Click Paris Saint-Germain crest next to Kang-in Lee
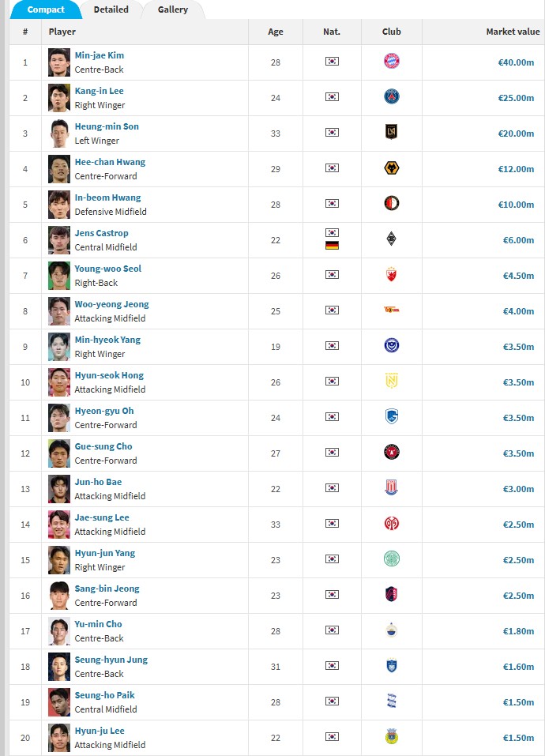The width and height of the screenshot is (545, 756). (x=392, y=97)
